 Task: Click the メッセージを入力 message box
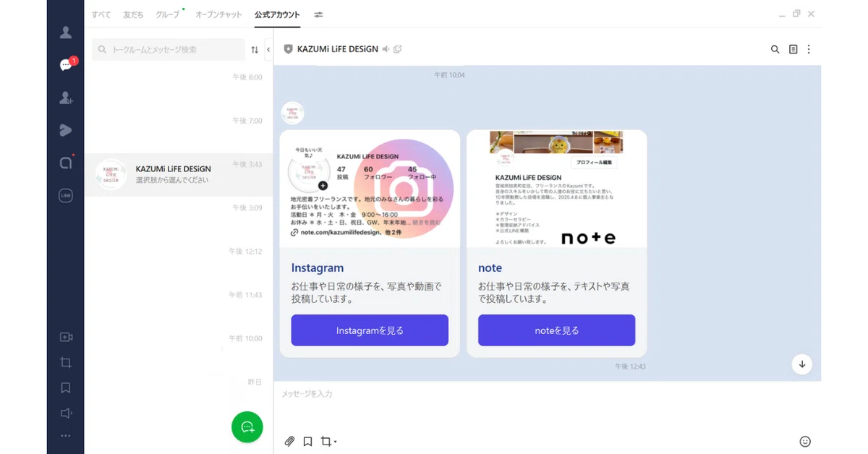548,394
